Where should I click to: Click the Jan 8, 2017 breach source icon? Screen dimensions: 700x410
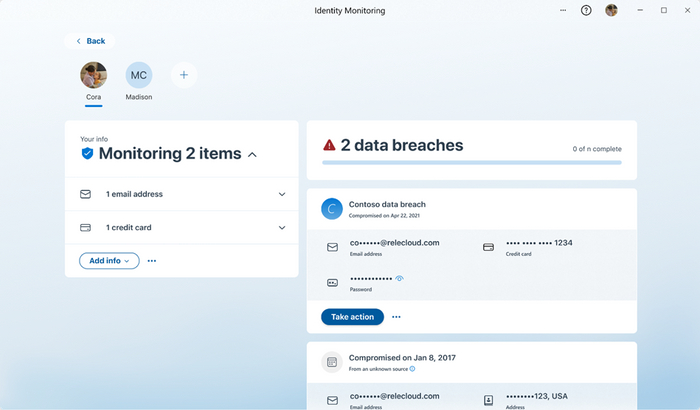tap(332, 362)
